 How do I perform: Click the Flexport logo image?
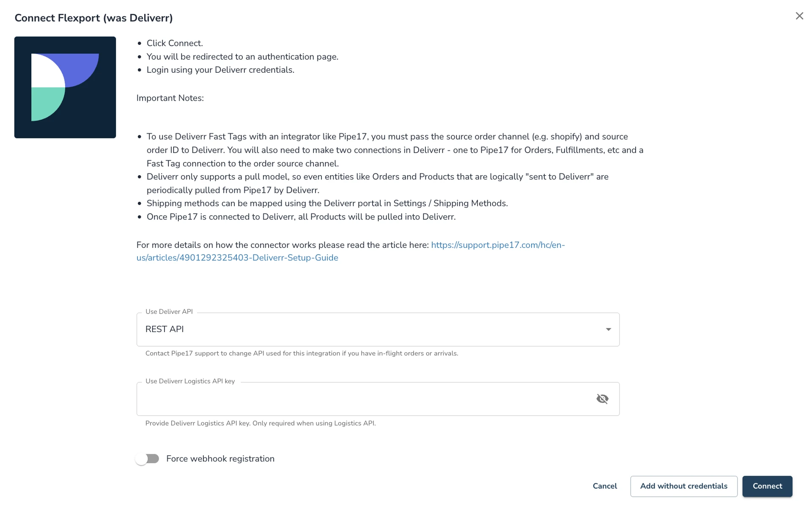(x=65, y=87)
